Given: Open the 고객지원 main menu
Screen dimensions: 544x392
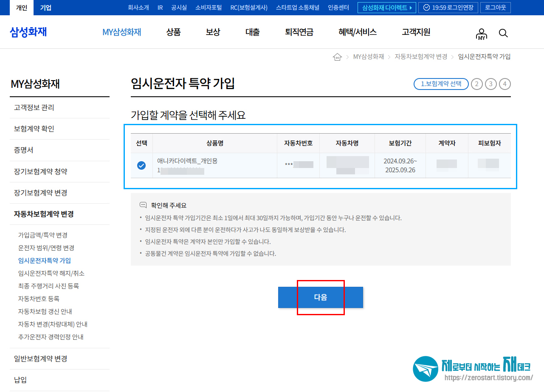Looking at the screenshot, I should (416, 32).
